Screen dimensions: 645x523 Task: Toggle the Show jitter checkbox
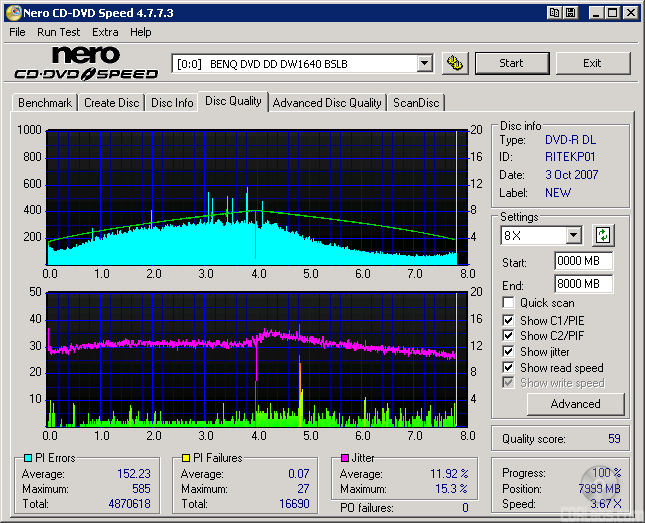click(x=509, y=352)
